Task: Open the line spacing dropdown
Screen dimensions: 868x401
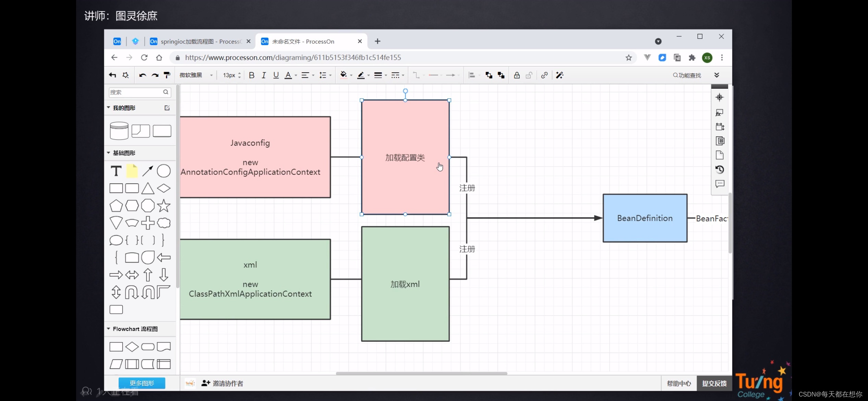Action: (325, 75)
